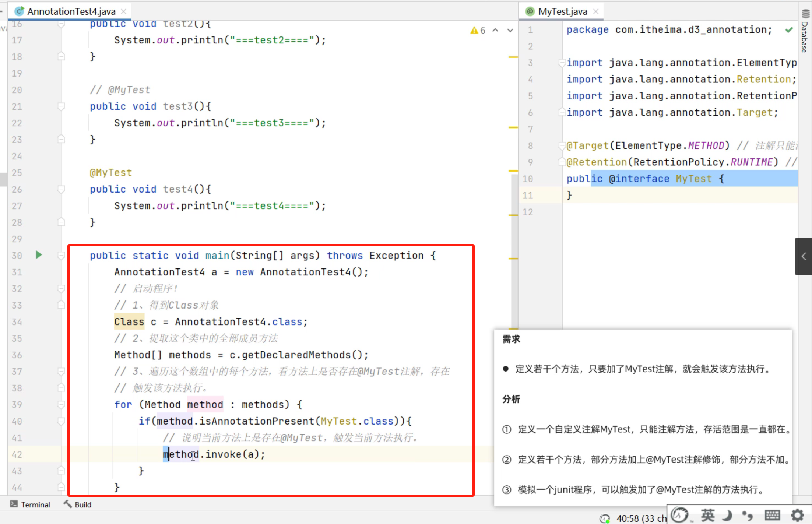Screen dimensions: 812x524
Task: Collapse comment fold at line 37
Action: point(61,372)
